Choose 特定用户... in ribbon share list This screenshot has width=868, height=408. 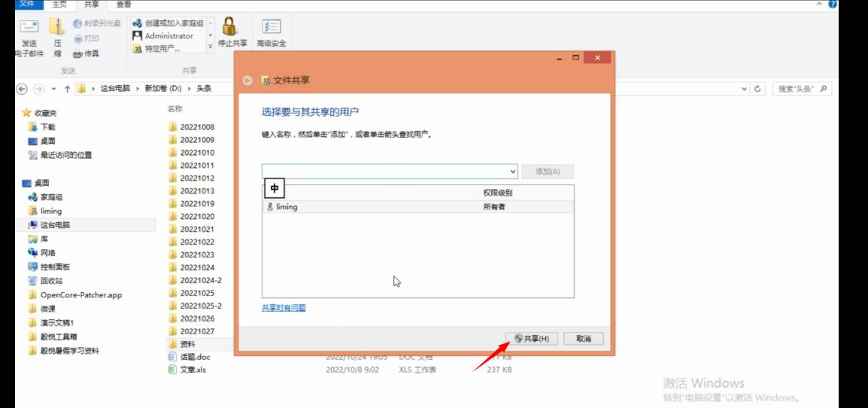click(x=156, y=49)
